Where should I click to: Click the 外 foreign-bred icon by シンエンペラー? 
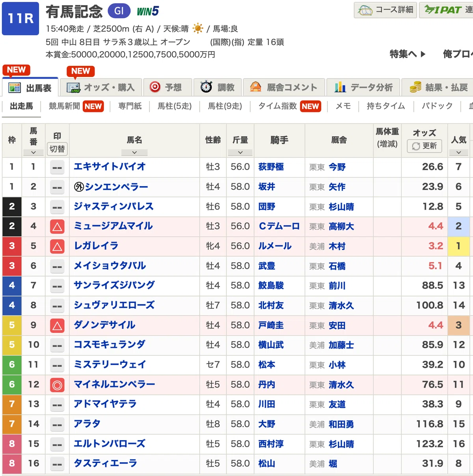coord(79,187)
